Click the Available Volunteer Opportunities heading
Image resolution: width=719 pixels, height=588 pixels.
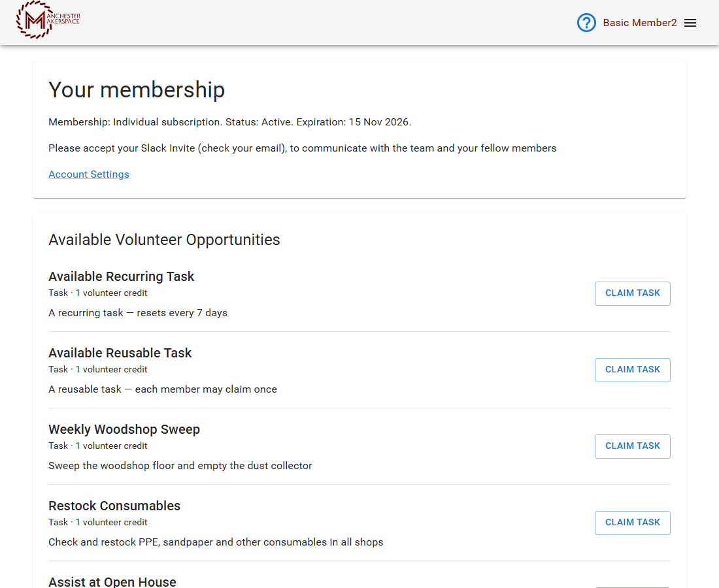pyautogui.click(x=164, y=240)
